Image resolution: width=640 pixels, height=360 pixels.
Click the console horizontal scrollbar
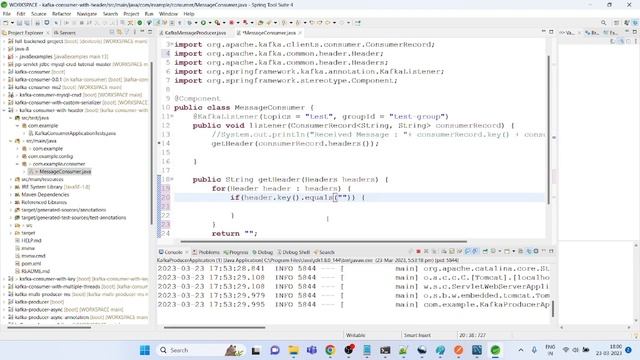tap(215, 327)
